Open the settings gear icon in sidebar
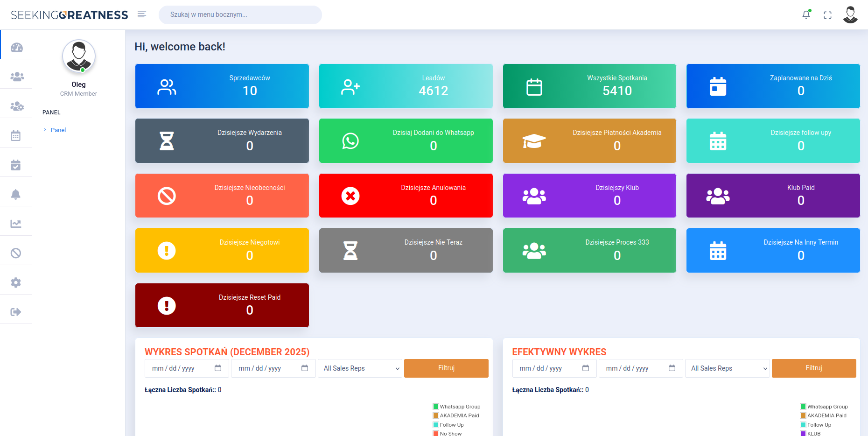The image size is (868, 436). coord(16,282)
